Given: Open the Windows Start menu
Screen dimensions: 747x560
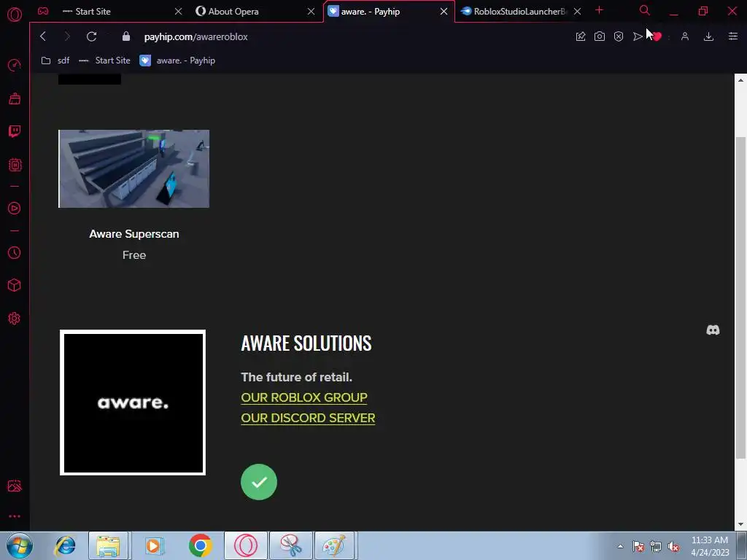Looking at the screenshot, I should [x=20, y=545].
